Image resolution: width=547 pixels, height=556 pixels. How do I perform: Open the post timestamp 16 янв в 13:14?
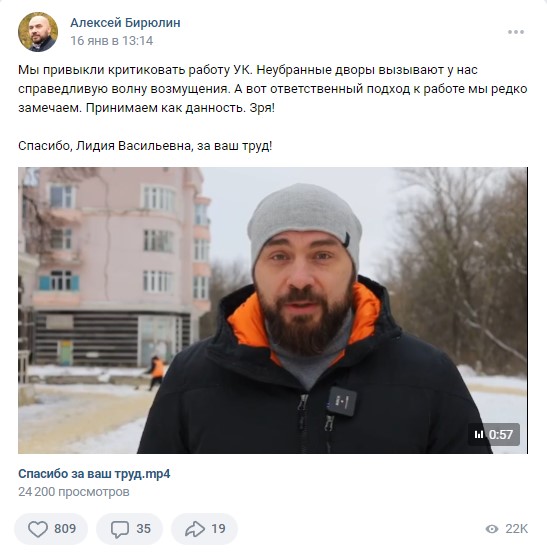(112, 41)
